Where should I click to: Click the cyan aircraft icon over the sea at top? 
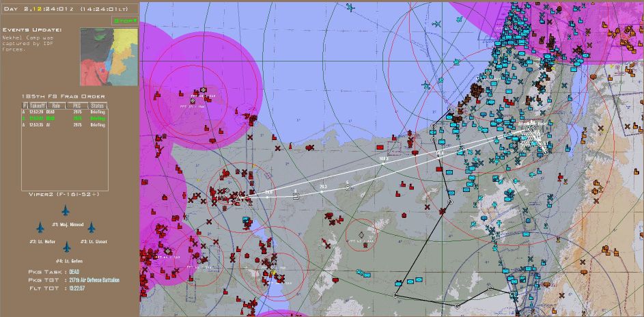pos(350,8)
